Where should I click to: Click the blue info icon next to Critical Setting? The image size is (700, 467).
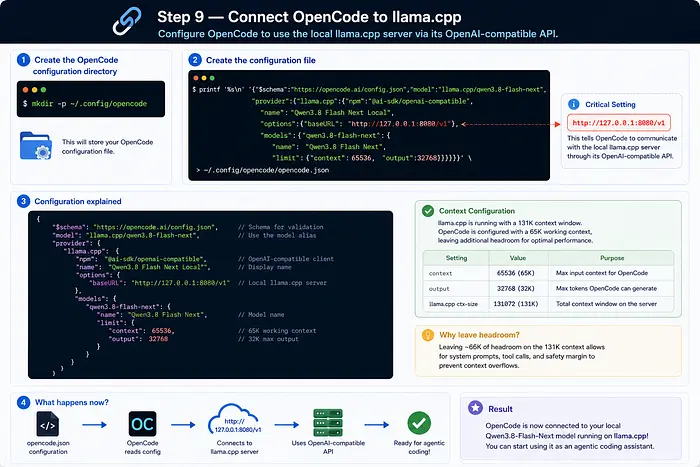tap(573, 104)
